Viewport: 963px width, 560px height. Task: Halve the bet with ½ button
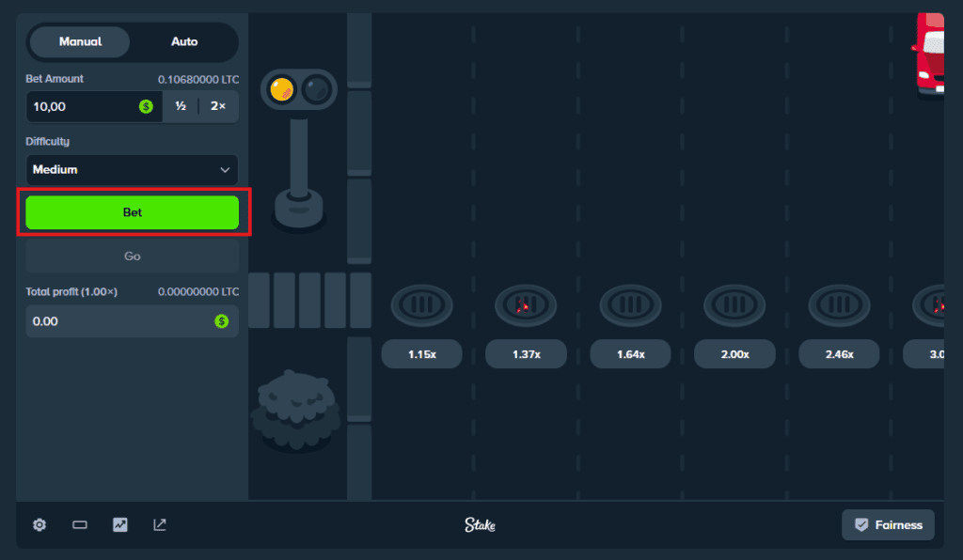pos(181,106)
